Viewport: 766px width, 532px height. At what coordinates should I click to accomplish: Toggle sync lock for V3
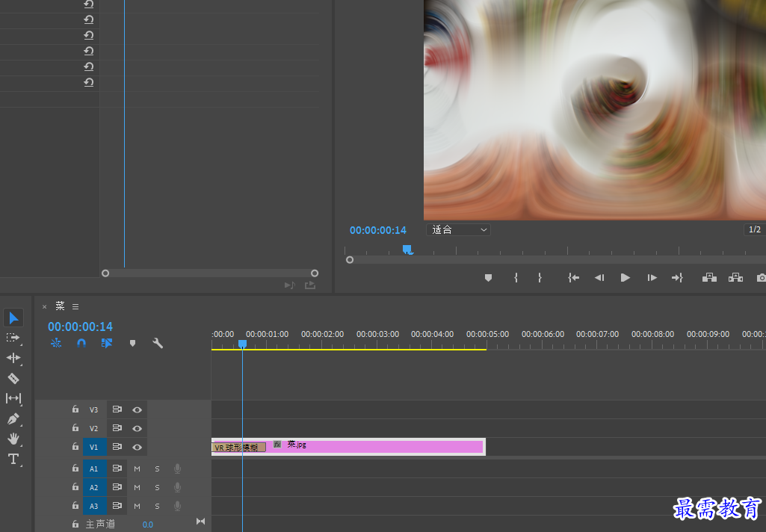coord(117,409)
